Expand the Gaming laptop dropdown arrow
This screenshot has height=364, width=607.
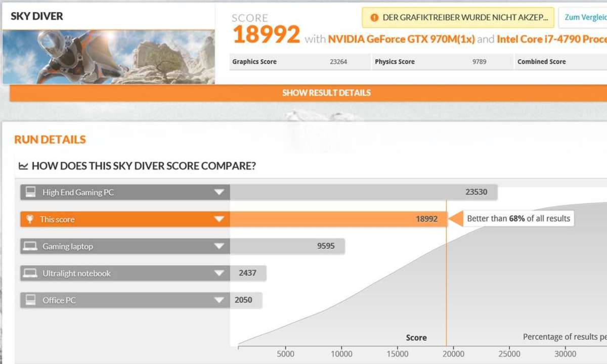[x=219, y=246]
